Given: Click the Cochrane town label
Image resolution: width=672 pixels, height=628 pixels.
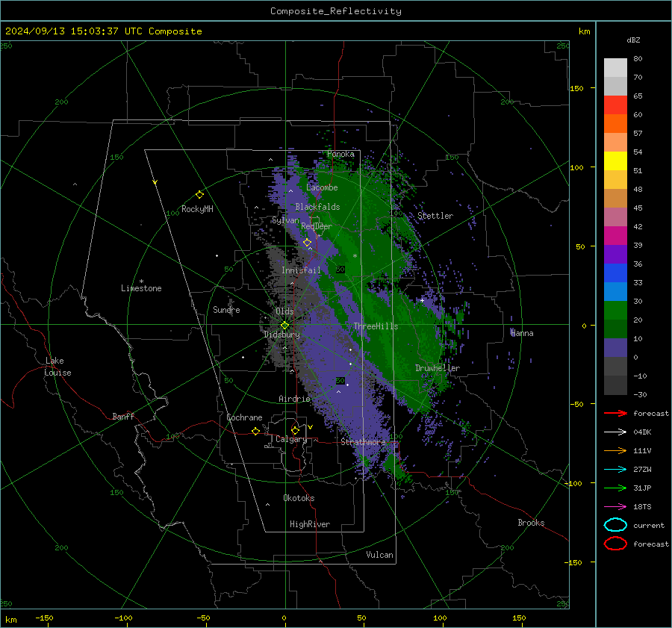Looking at the screenshot, I should (244, 417).
